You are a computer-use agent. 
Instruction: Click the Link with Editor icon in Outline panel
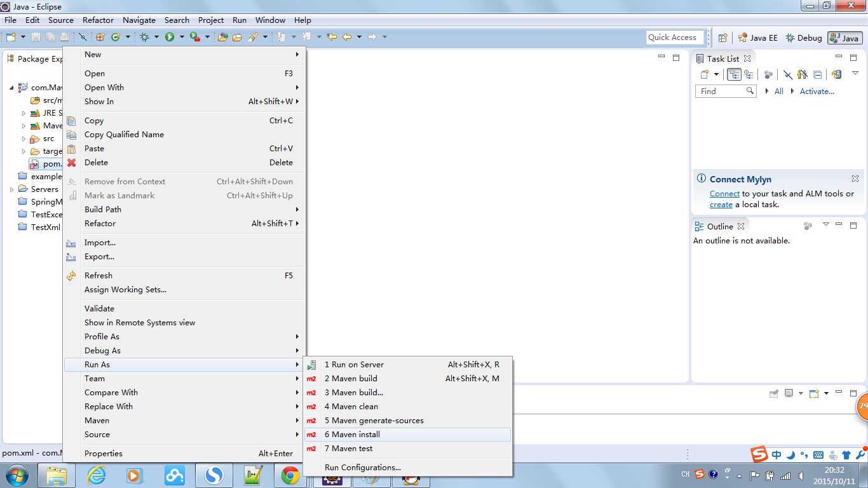pyautogui.click(x=808, y=226)
